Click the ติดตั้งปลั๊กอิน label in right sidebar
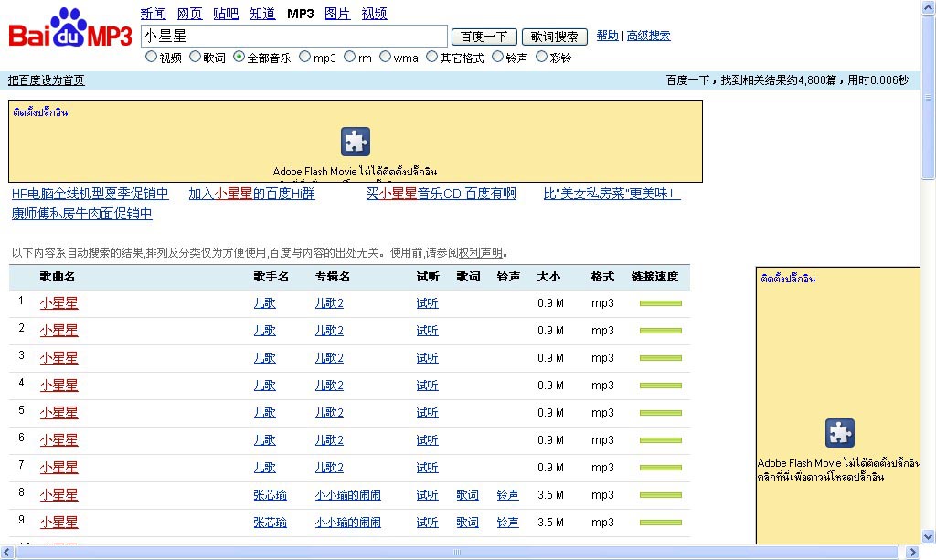The width and height of the screenshot is (936, 560). click(x=788, y=279)
